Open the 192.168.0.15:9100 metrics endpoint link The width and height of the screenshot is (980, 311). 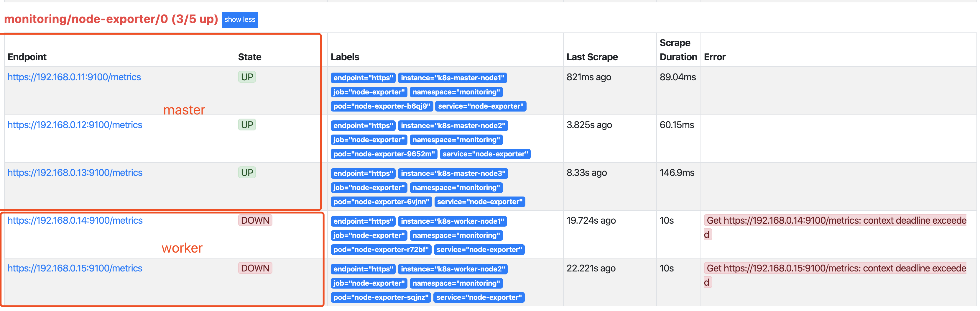coord(75,268)
